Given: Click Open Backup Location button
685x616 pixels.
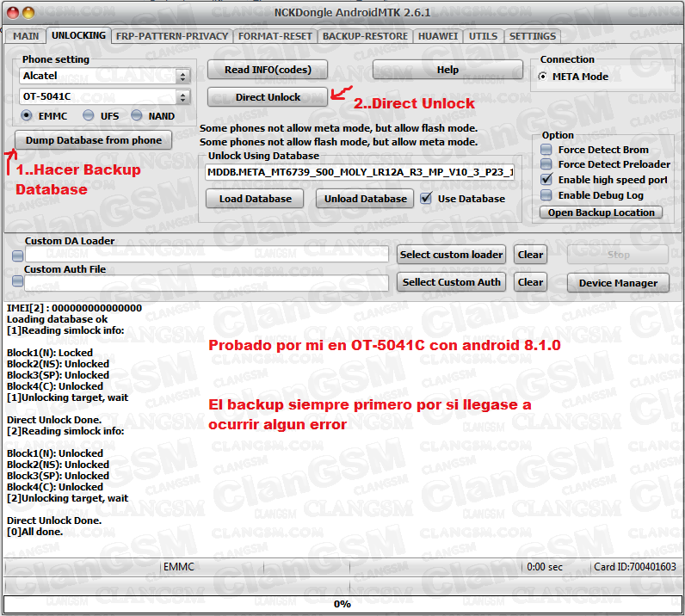Looking at the screenshot, I should click(602, 213).
